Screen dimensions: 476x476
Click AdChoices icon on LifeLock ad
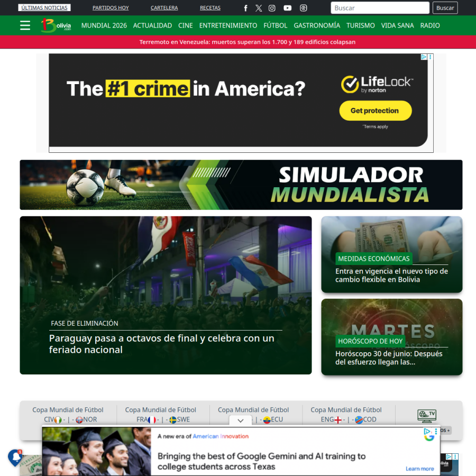tap(424, 57)
